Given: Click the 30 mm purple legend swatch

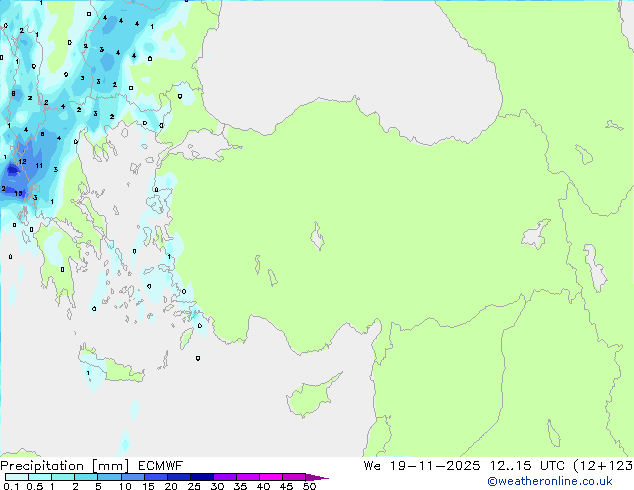Looking at the screenshot, I should pyautogui.click(x=225, y=477).
